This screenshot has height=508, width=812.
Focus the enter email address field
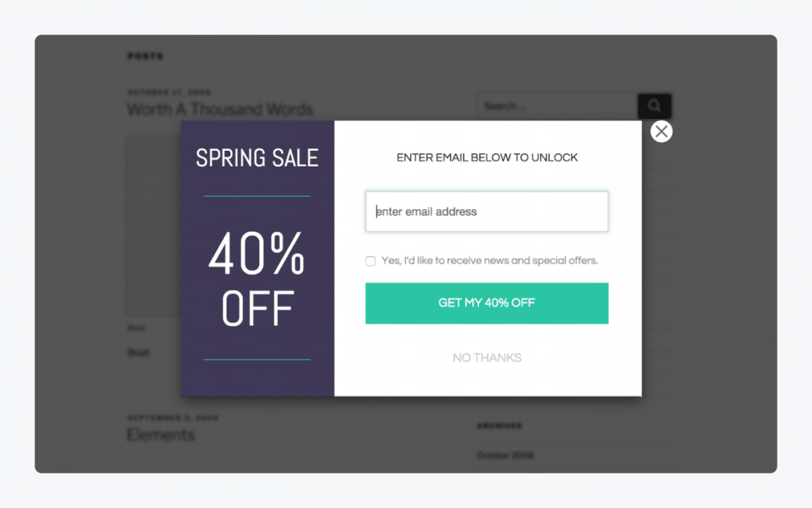coord(487,212)
